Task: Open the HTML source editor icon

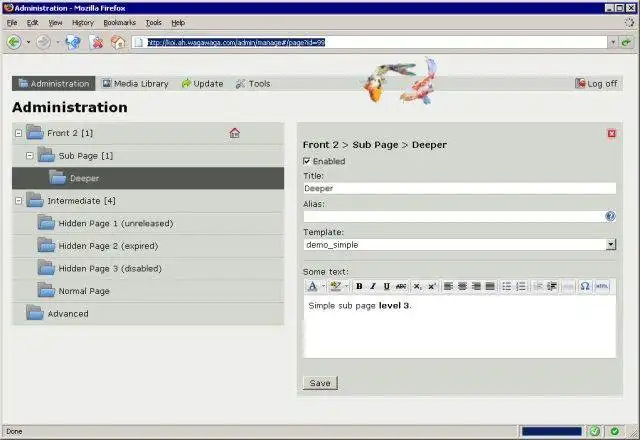Action: [602, 286]
